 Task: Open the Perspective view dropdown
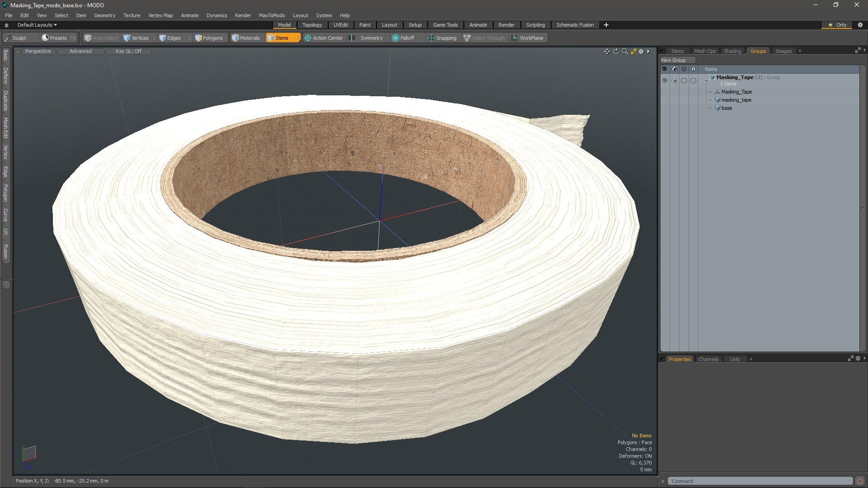point(38,52)
